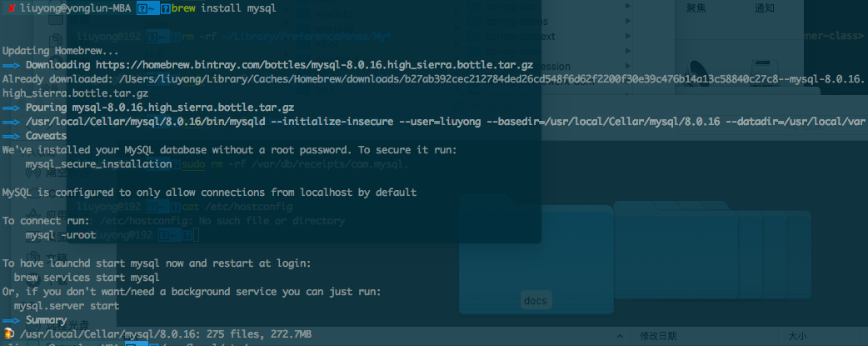Click 'We've installed your MySQL database' line
868x346 pixels.
point(230,150)
